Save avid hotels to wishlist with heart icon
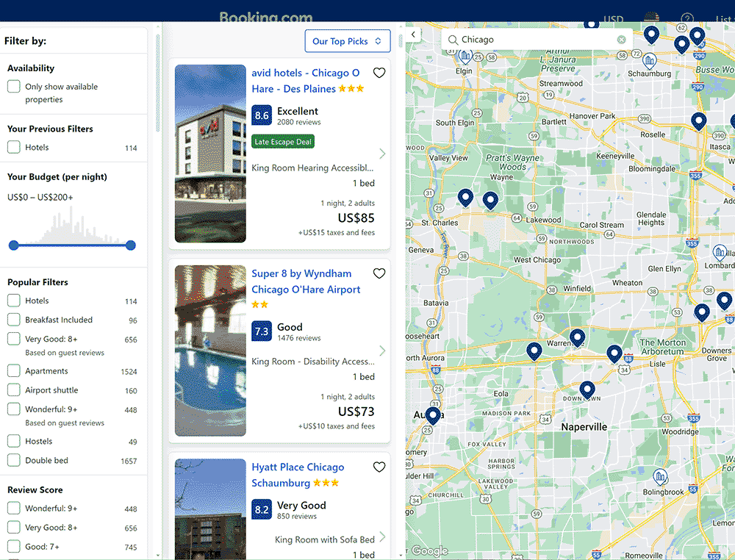 point(379,73)
